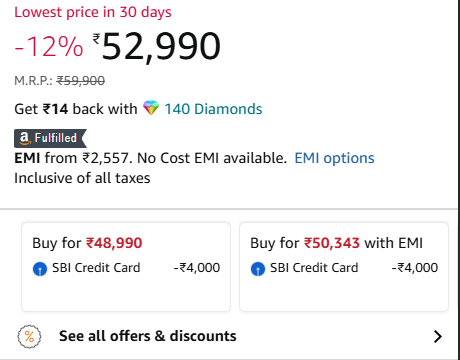Click the -12% discount label
460x360 pixels.
(x=49, y=46)
